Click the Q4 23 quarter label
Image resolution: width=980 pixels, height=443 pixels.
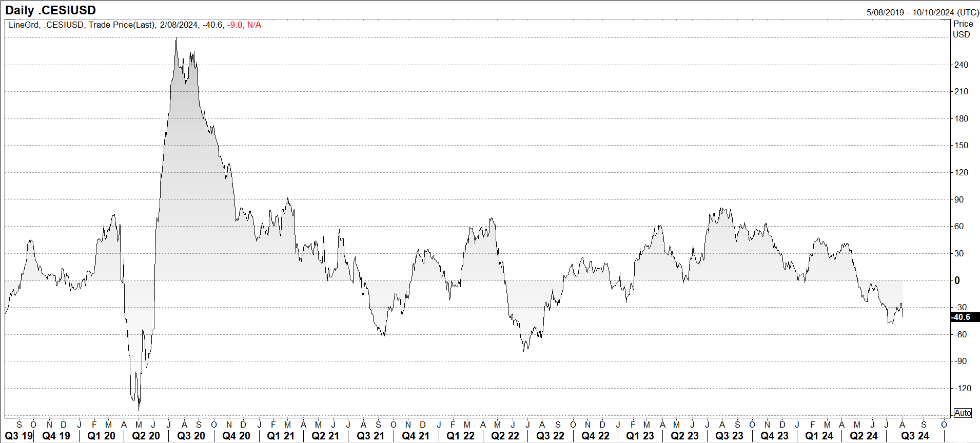774,436
